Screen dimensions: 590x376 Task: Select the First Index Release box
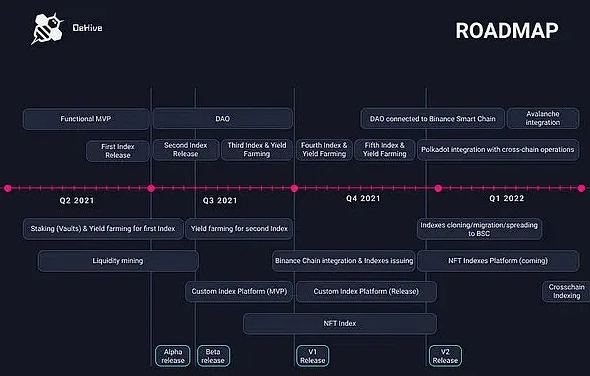(x=118, y=151)
